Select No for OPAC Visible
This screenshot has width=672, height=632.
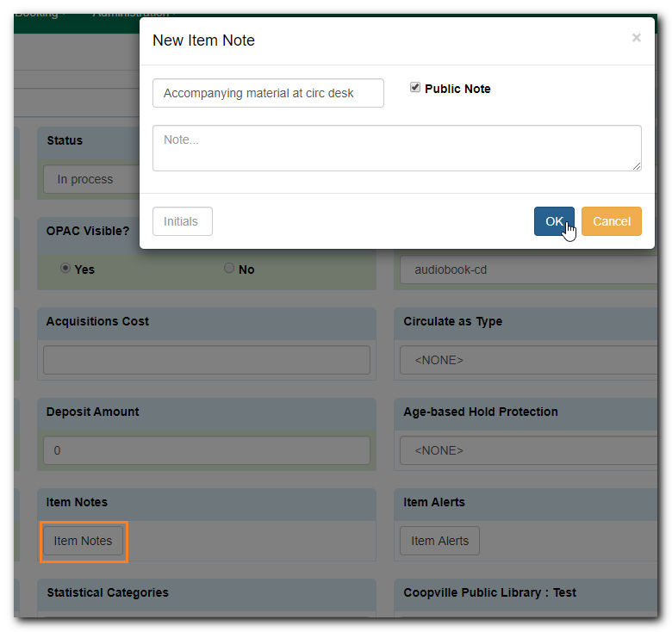coord(229,269)
